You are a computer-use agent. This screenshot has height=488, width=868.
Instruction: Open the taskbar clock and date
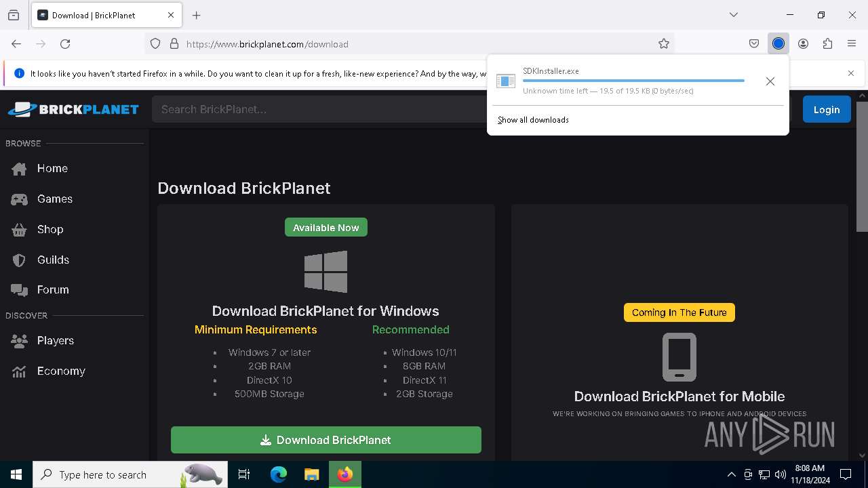810,474
